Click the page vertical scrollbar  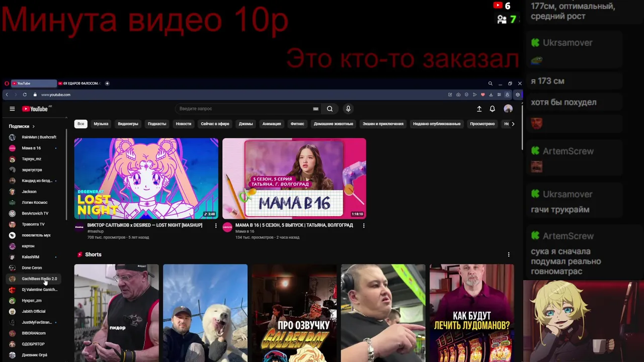[x=522, y=126]
